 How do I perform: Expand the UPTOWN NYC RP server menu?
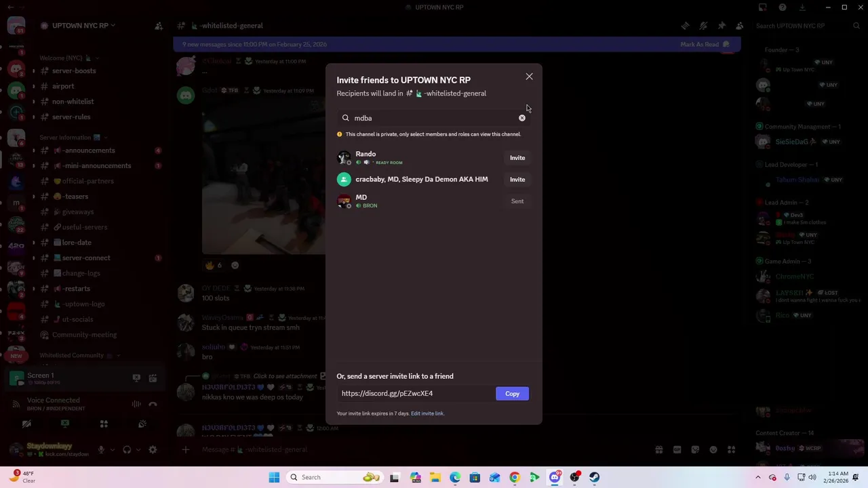(83, 26)
